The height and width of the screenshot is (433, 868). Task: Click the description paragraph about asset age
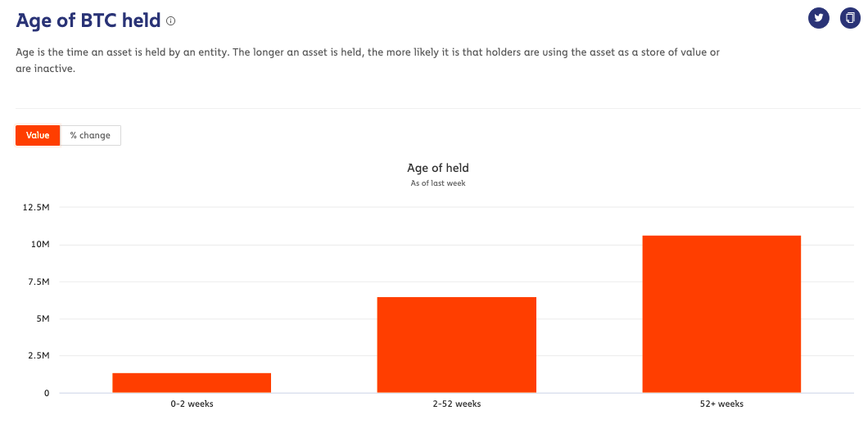click(368, 61)
